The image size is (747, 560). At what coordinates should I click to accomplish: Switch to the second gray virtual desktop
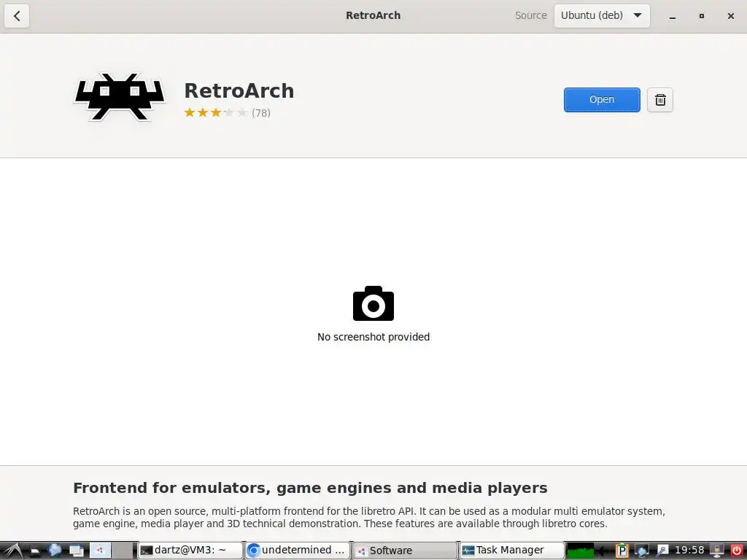(123, 551)
